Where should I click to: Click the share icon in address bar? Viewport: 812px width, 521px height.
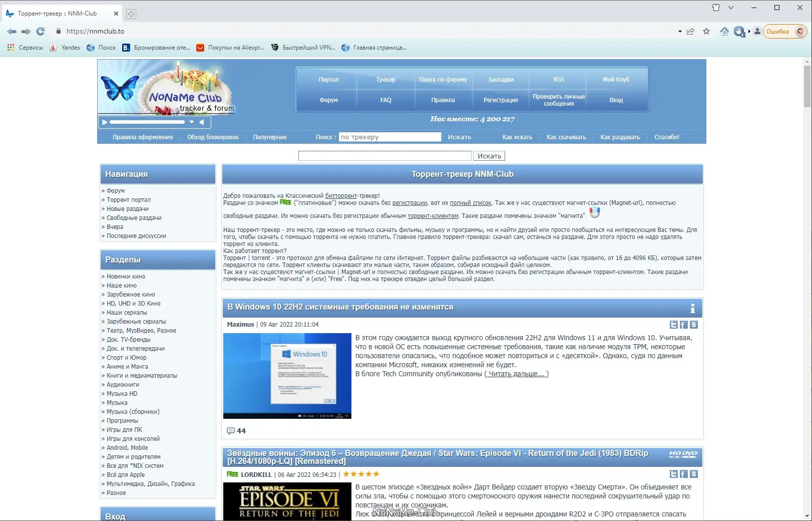click(x=691, y=32)
